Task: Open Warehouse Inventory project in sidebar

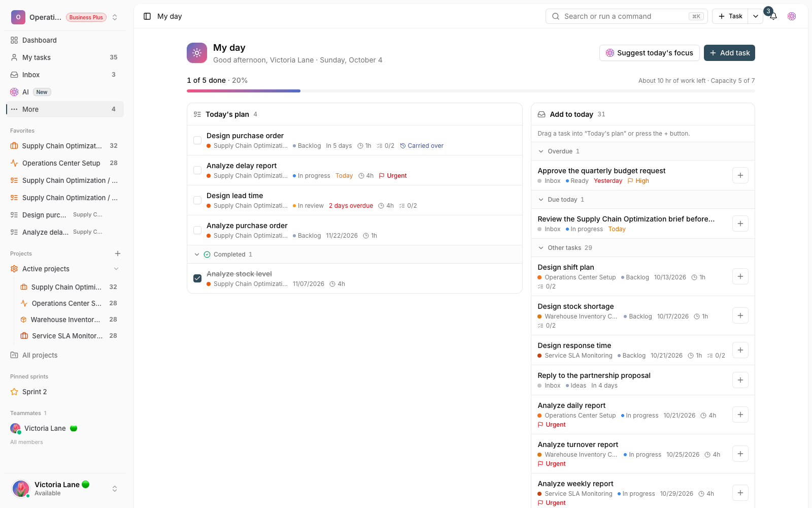Action: (x=70, y=320)
